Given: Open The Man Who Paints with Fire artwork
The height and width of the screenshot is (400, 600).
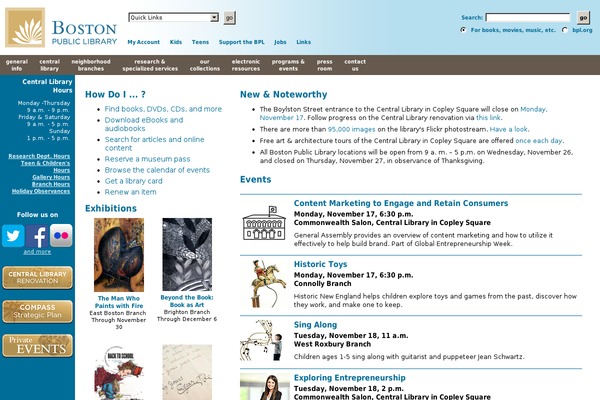Looking at the screenshot, I should pos(119,255).
